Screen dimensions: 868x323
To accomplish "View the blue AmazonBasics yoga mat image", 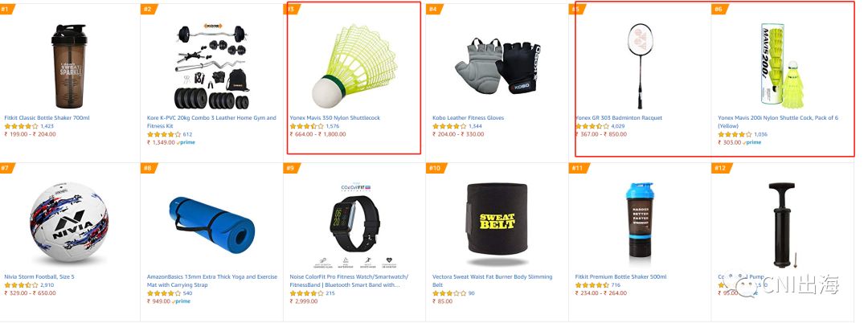I will [x=212, y=224].
